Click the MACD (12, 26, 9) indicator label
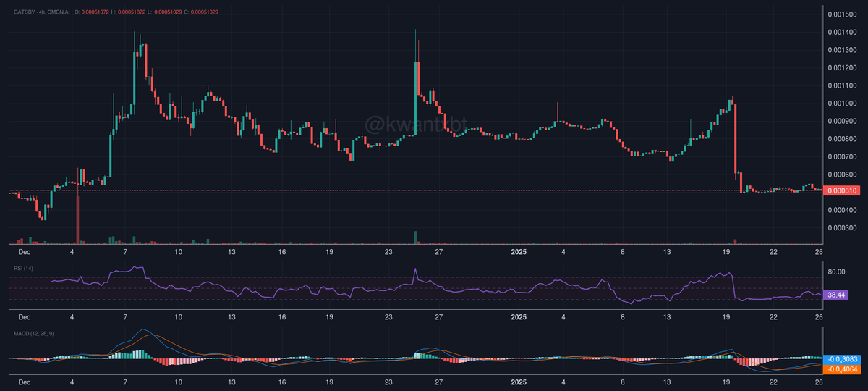Screen dimensions: 868x391 tap(33, 334)
